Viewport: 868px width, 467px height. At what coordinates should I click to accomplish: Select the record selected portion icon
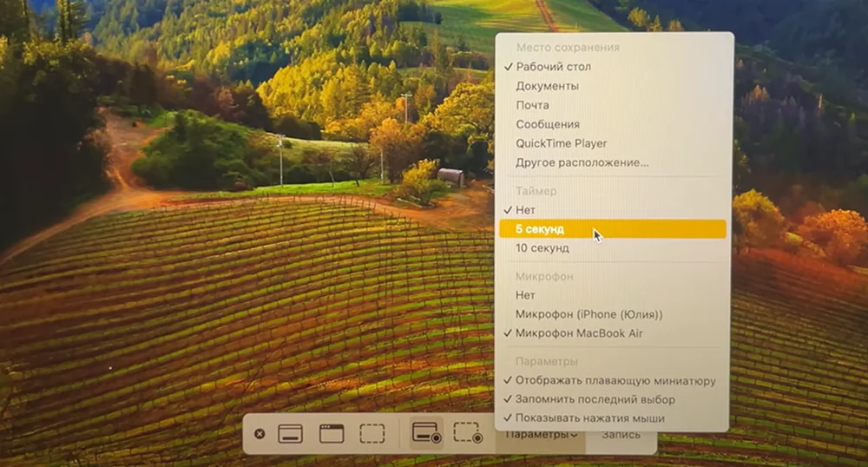468,432
